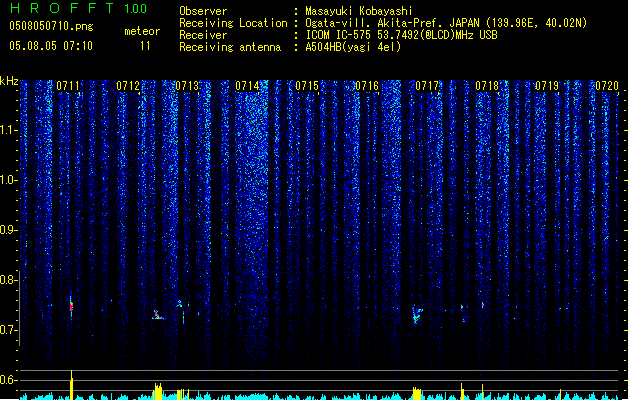Viewport: 629px width, 400px height.
Task: Click the observer name Masayuki Kobayashi
Action: (x=359, y=11)
